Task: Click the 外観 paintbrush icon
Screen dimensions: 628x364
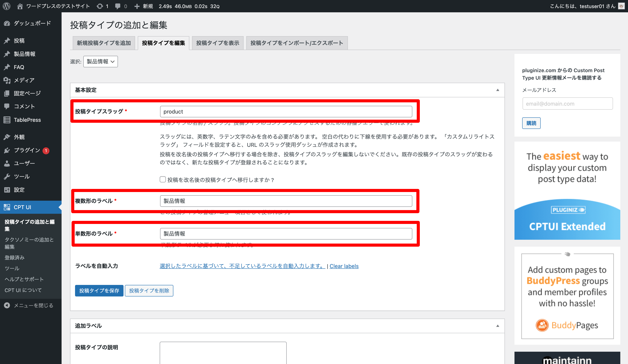Action: (7, 137)
